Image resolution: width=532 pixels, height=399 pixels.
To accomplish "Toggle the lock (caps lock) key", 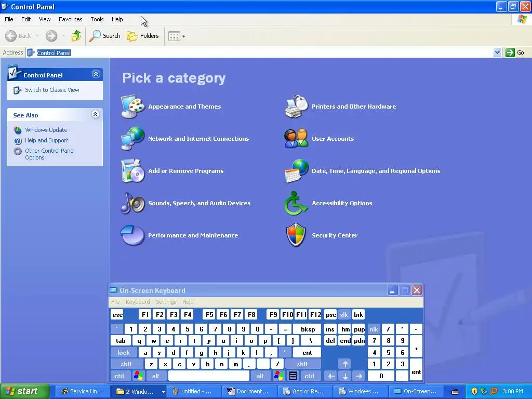I will coord(124,353).
